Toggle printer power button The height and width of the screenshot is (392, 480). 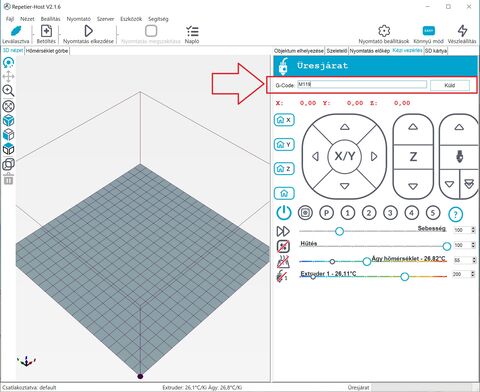[x=284, y=213]
